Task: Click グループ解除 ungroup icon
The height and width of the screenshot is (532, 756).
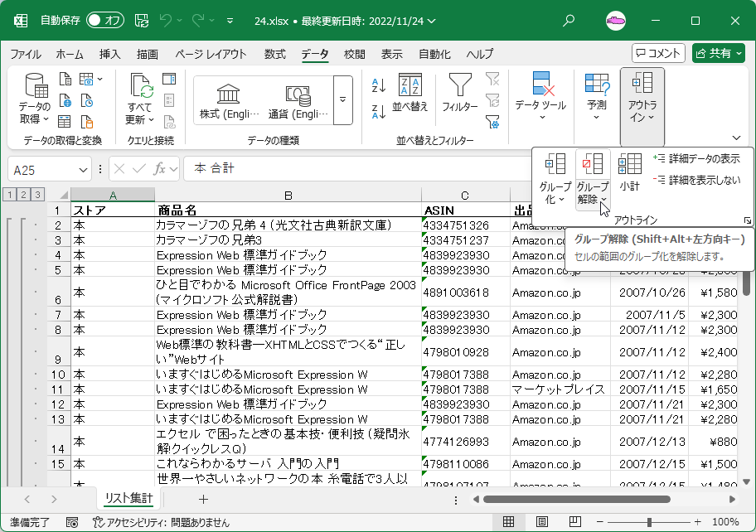Action: pos(593,164)
